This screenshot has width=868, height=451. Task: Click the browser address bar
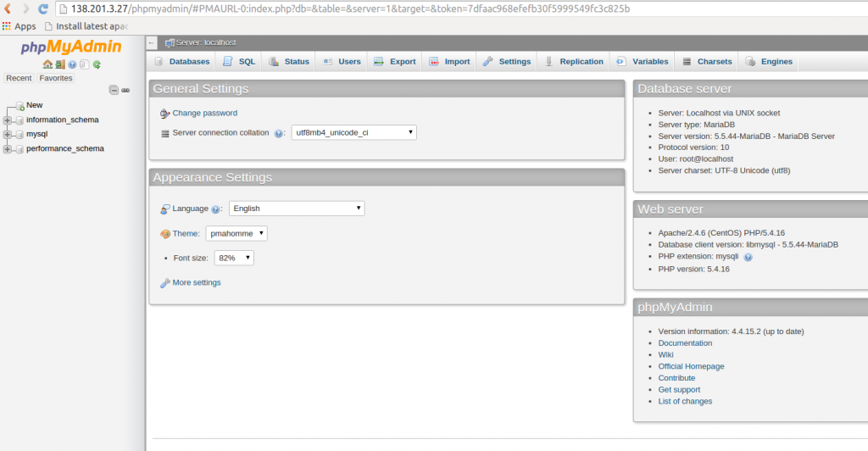click(x=461, y=8)
